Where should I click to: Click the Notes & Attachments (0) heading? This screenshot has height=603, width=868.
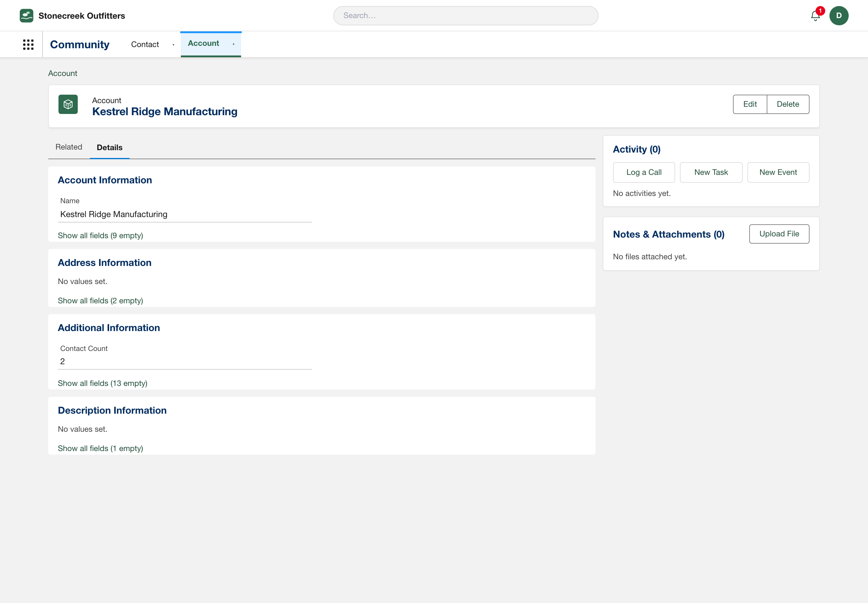click(668, 234)
